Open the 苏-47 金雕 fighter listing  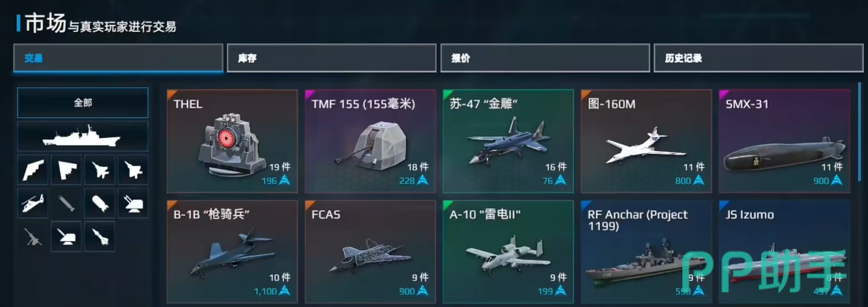point(508,141)
